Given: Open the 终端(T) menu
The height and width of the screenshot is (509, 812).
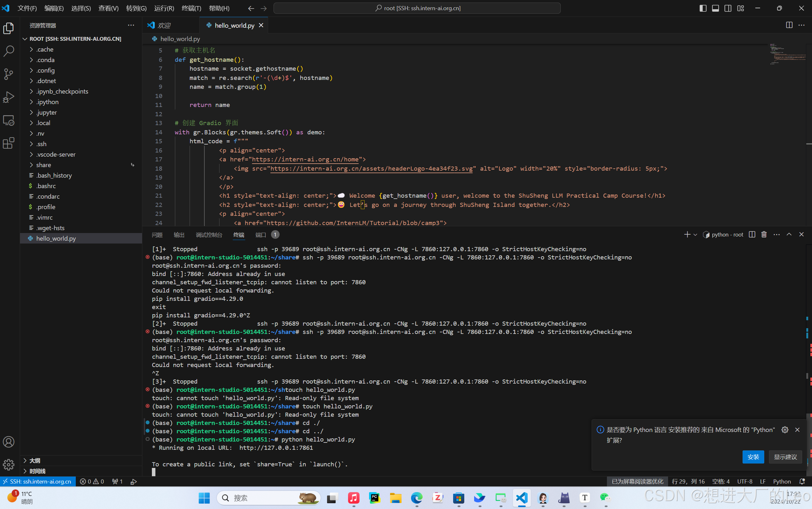Looking at the screenshot, I should [191, 8].
